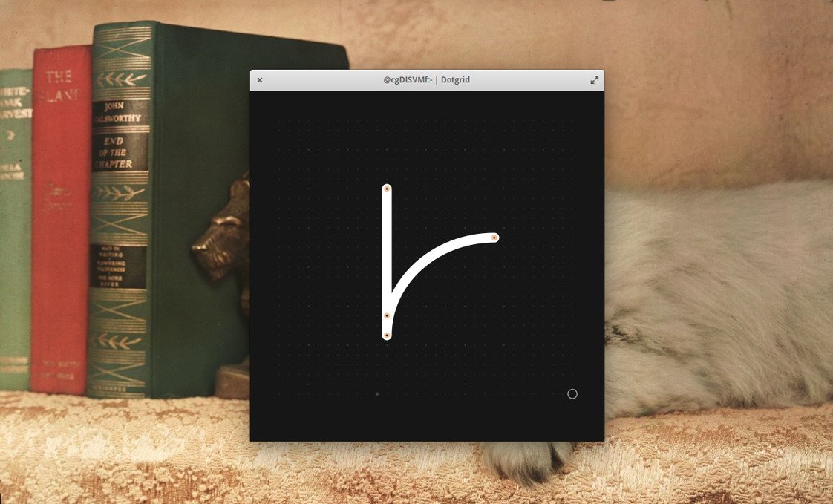Click the orange anchor at the vertical line's top
Image resolution: width=833 pixels, height=504 pixels.
pyautogui.click(x=386, y=189)
